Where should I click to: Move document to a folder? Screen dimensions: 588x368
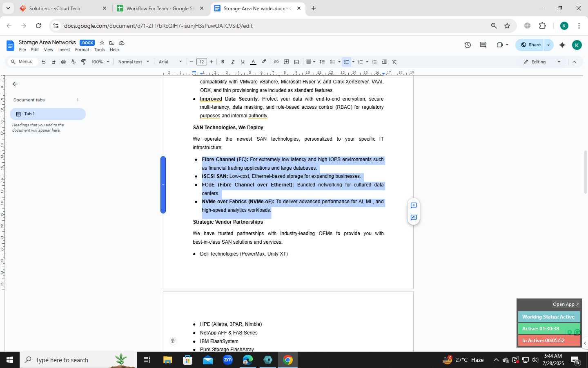click(x=111, y=43)
